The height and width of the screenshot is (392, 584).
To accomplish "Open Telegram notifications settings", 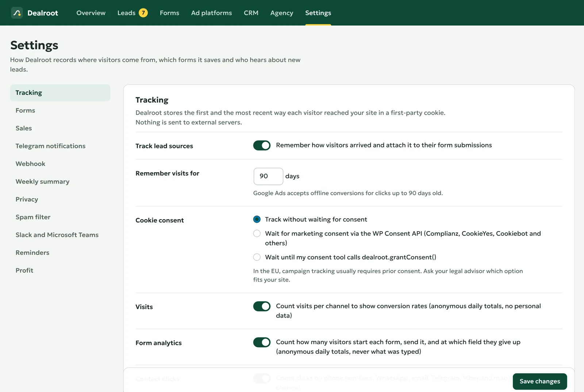I will pos(60,146).
